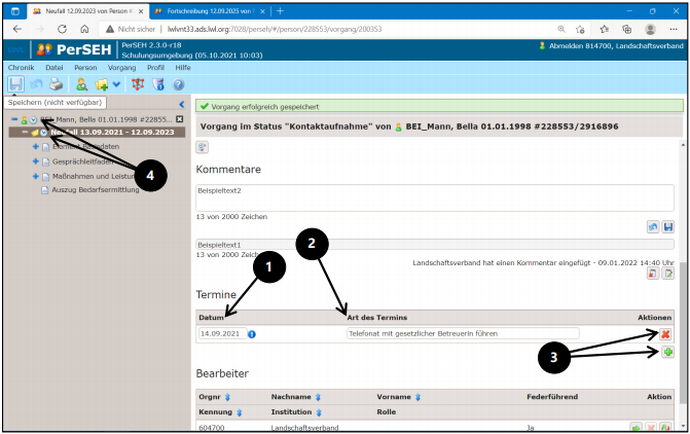
Task: Click the red network graph toolbar icon
Action: pyautogui.click(x=138, y=84)
